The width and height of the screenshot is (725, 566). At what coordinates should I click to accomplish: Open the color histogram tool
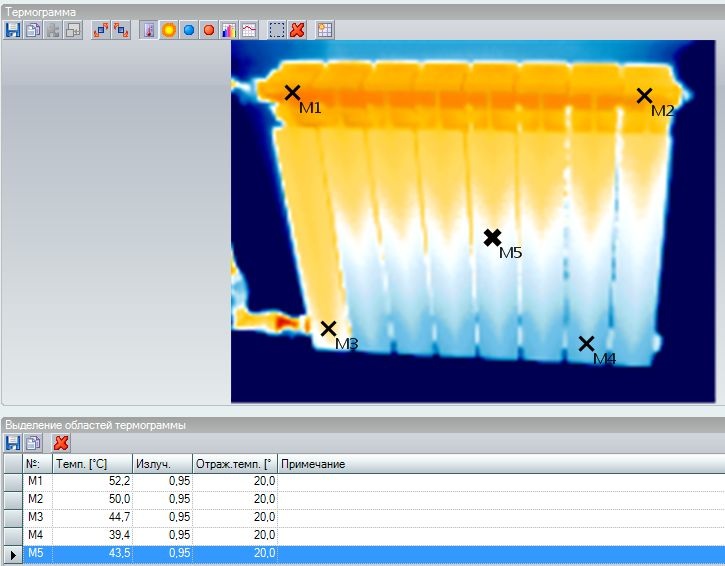[x=228, y=30]
